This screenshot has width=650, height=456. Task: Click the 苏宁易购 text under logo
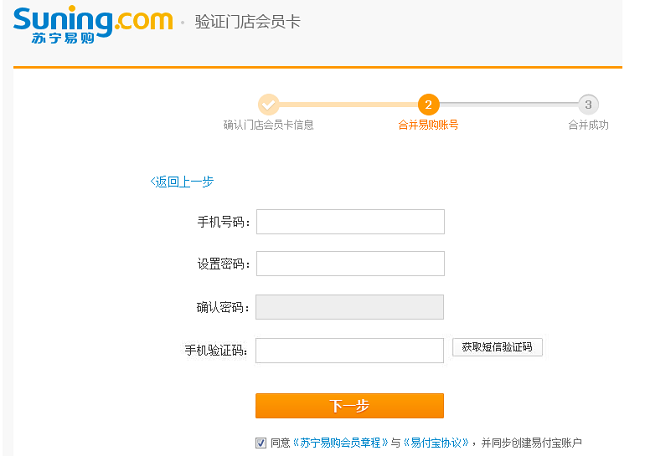tap(63, 38)
